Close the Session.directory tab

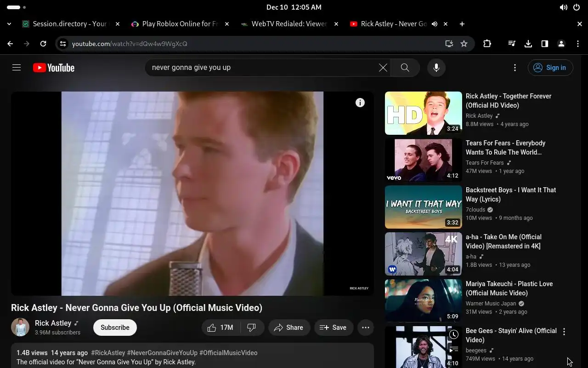pyautogui.click(x=118, y=24)
